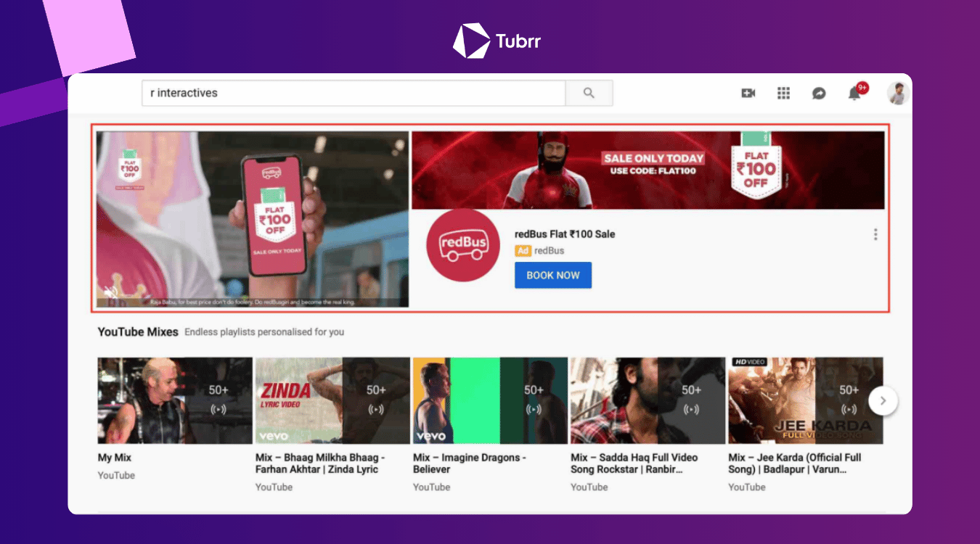Open Mix – Jee Karda title link

pos(795,463)
